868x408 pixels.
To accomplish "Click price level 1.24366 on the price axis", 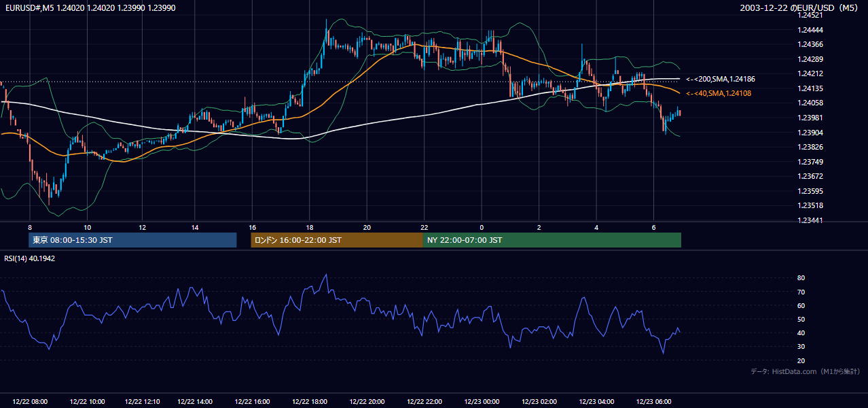I will point(810,44).
